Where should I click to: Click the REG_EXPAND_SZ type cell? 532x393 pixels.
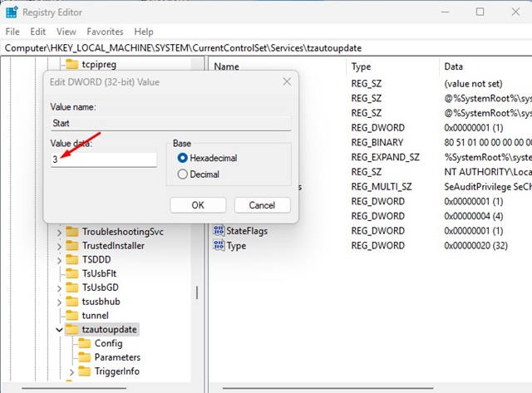(385, 157)
